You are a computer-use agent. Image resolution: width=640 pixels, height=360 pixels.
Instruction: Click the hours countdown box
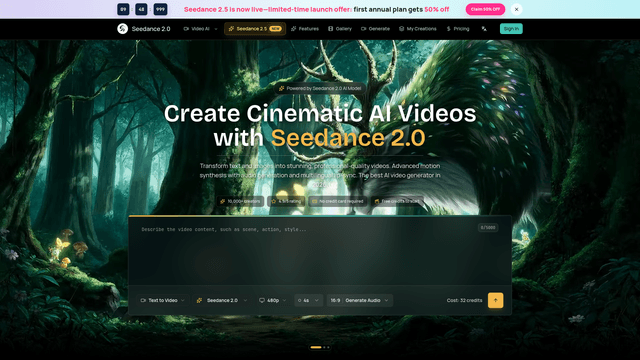pyautogui.click(x=123, y=9)
